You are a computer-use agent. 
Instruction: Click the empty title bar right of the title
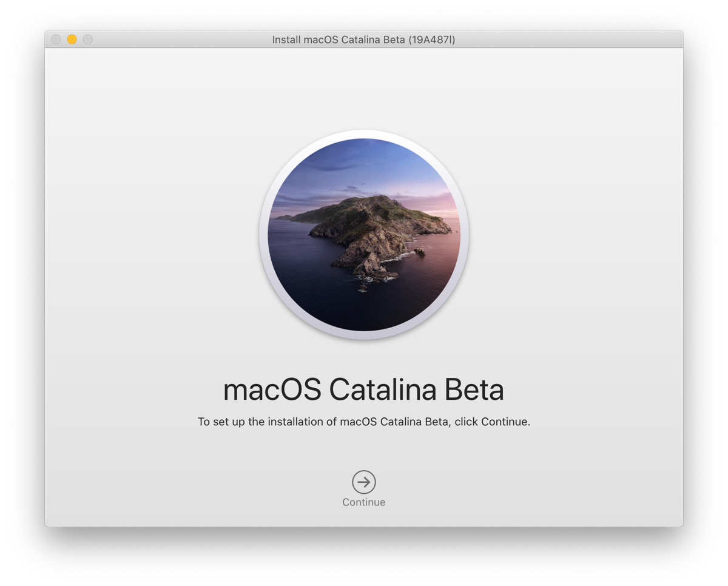tap(576, 39)
